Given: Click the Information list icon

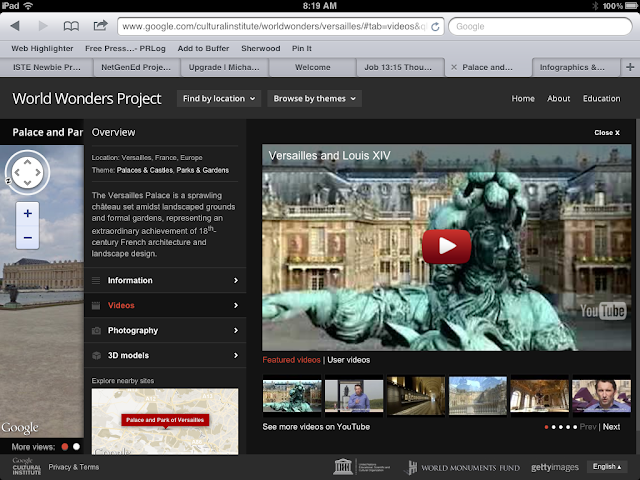Looking at the screenshot, I should pos(96,280).
